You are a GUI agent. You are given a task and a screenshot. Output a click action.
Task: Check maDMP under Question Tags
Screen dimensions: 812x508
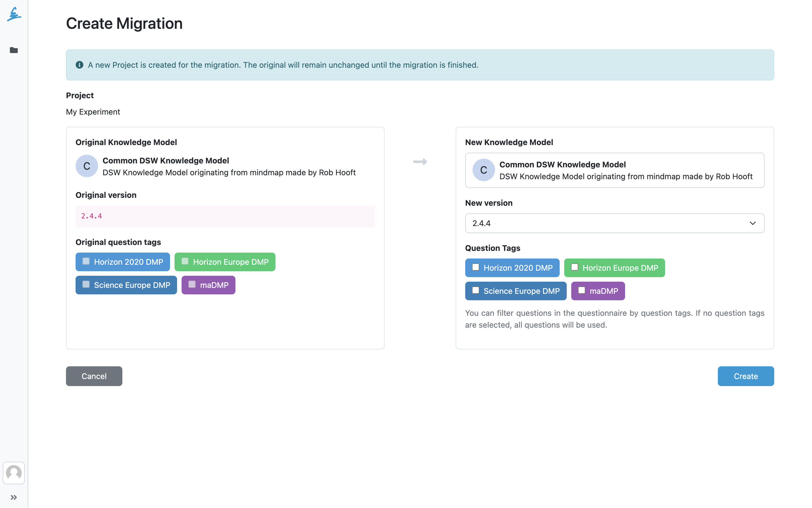pyautogui.click(x=581, y=290)
